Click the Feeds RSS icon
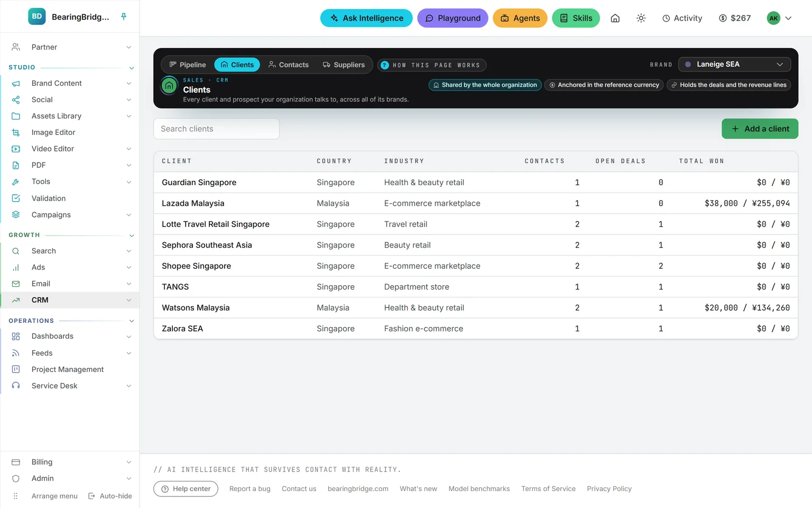 [16, 353]
